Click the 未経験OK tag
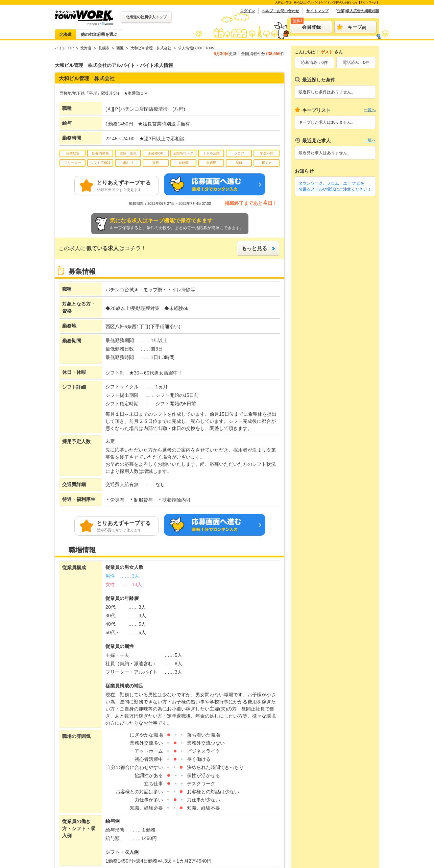 (155, 153)
